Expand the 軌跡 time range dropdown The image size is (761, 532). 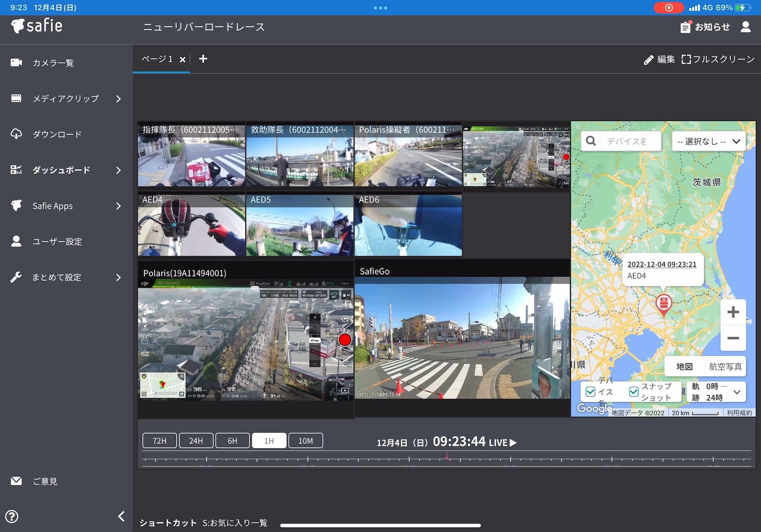point(737,392)
